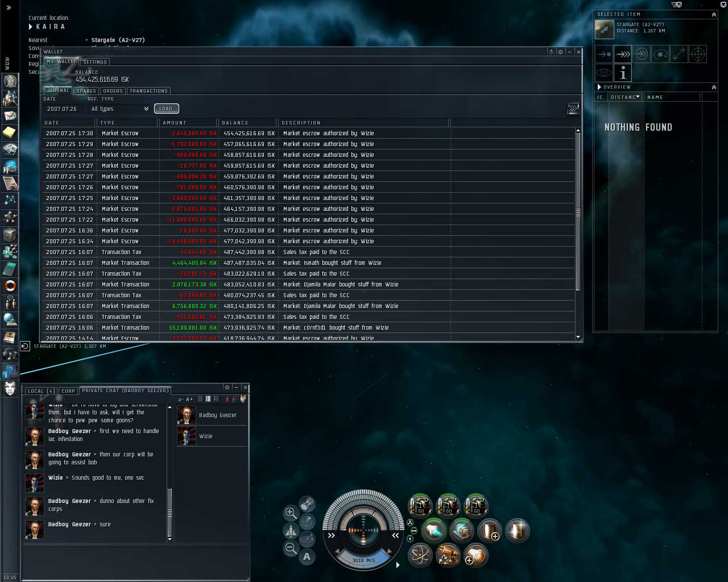This screenshot has width=728, height=582.
Task: Open the star map constellation icon
Action: [10, 200]
